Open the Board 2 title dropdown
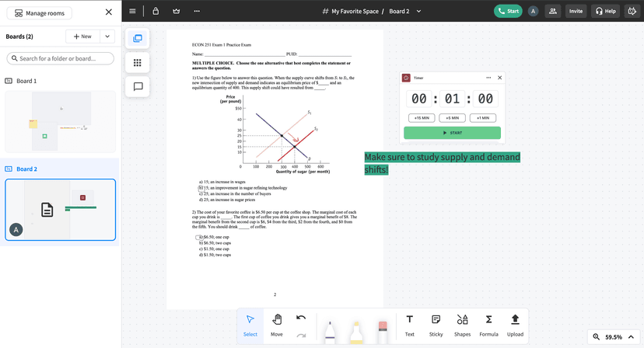 (x=419, y=12)
